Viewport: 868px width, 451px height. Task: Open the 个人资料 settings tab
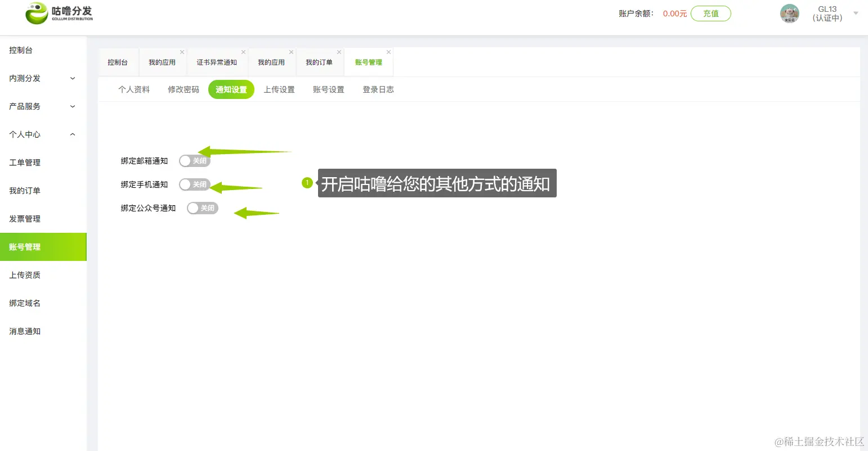coord(133,89)
